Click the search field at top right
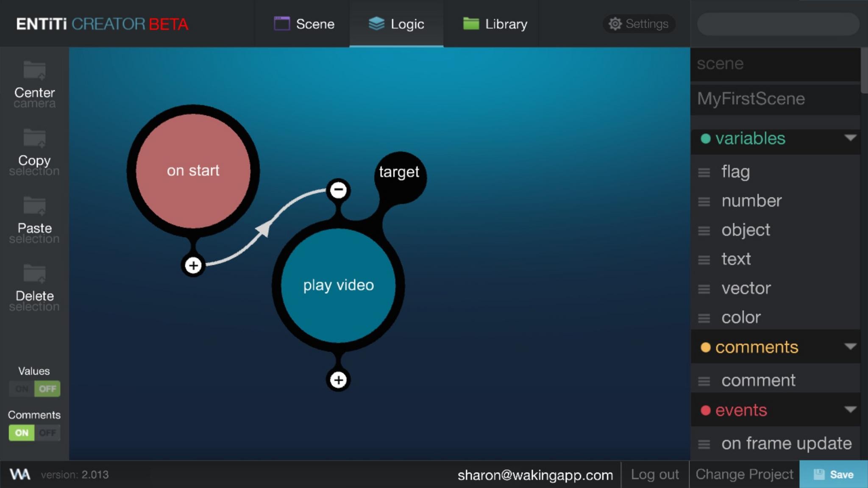The height and width of the screenshot is (488, 868). pos(778,24)
